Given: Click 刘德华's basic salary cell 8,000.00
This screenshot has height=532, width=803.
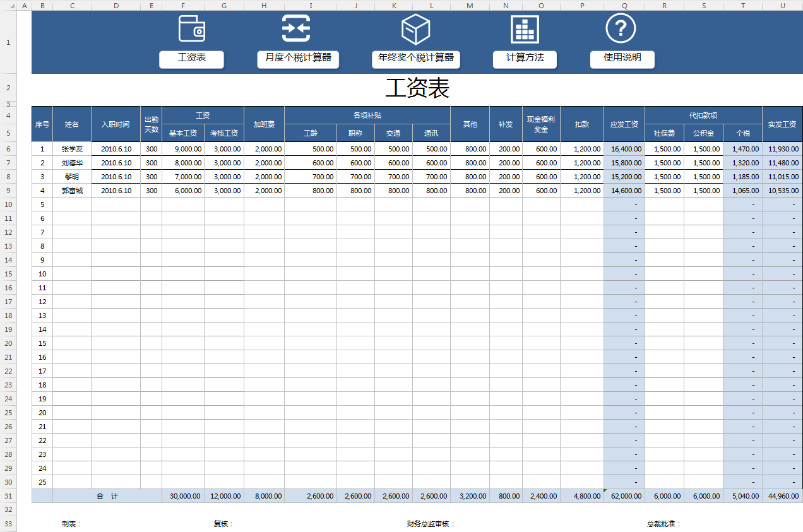Looking at the screenshot, I should (x=183, y=163).
